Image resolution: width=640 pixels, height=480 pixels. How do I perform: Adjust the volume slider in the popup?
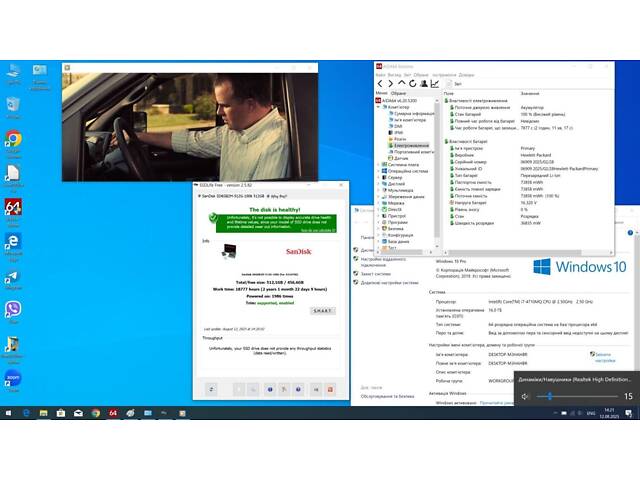(550, 397)
